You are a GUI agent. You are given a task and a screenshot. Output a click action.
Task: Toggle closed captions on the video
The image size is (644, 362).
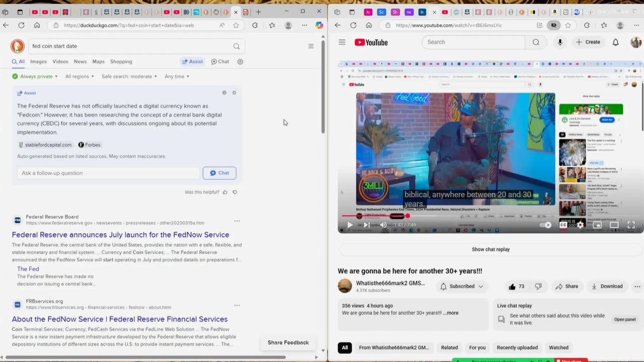(563, 225)
